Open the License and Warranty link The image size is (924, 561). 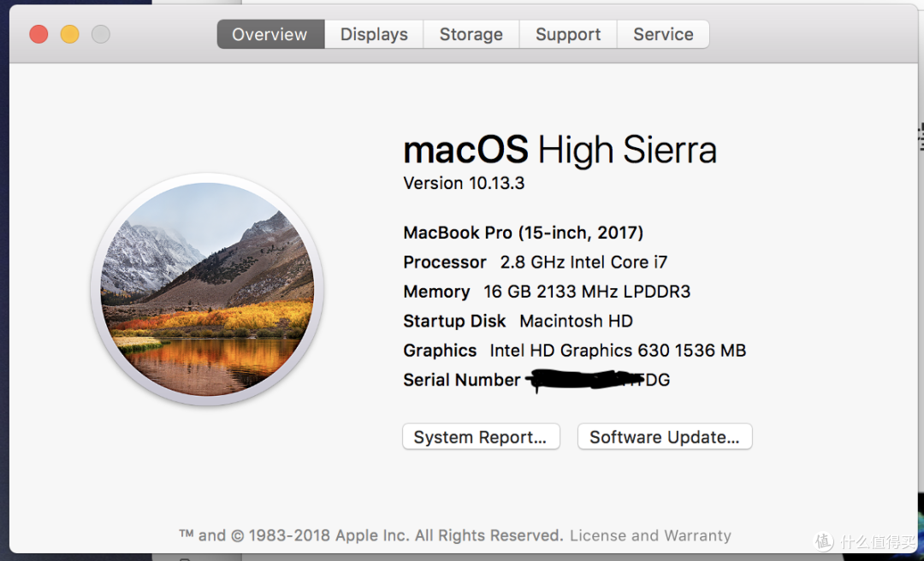(x=650, y=535)
